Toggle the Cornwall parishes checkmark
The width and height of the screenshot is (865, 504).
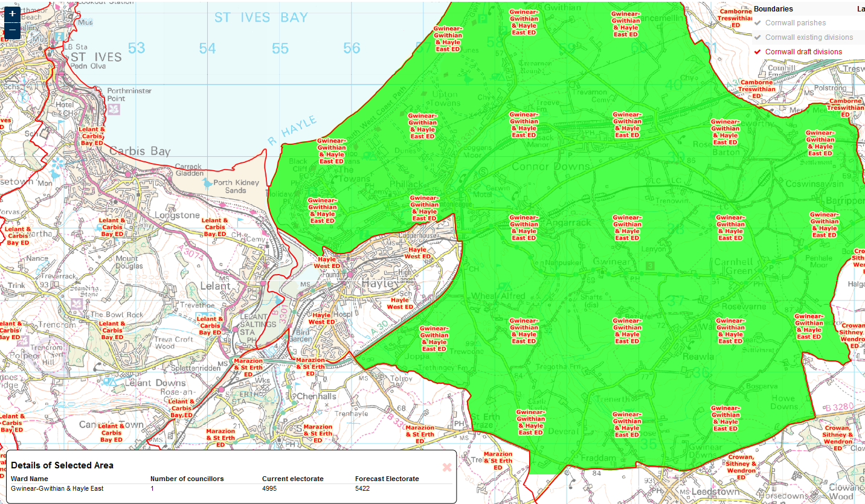[757, 23]
